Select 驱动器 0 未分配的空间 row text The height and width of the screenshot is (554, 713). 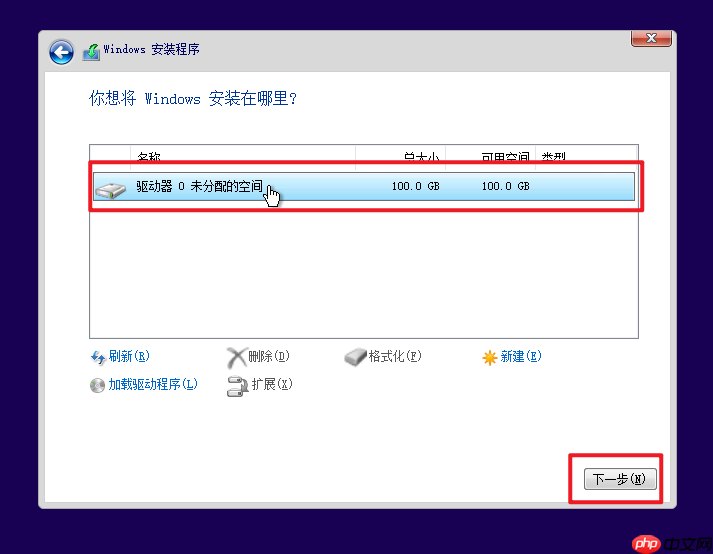coord(200,186)
